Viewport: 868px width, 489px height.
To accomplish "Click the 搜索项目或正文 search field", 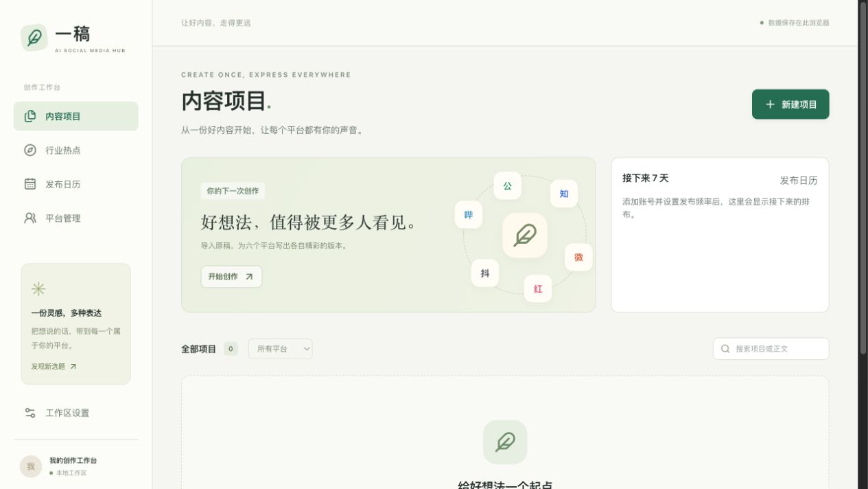I will [x=771, y=349].
